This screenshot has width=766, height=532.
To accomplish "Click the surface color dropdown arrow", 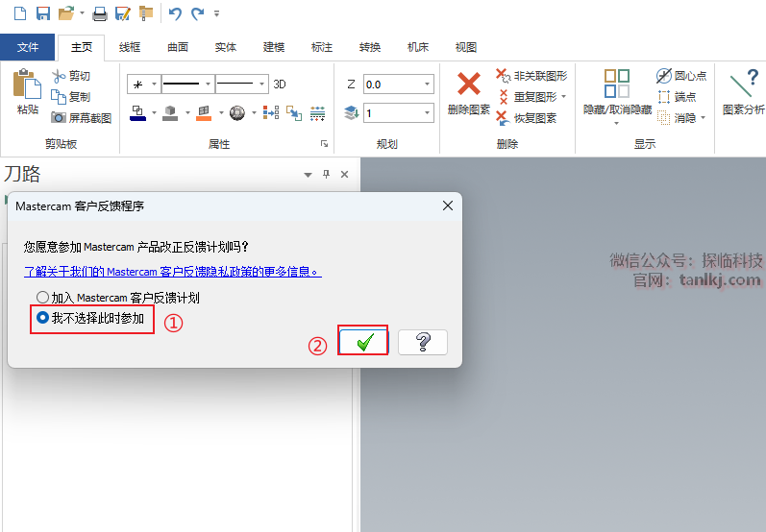I will (221, 113).
